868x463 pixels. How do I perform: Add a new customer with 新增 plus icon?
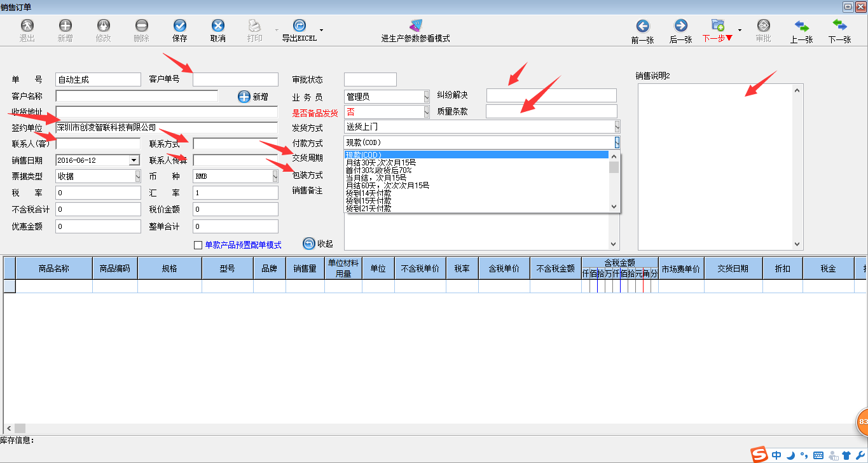[245, 97]
